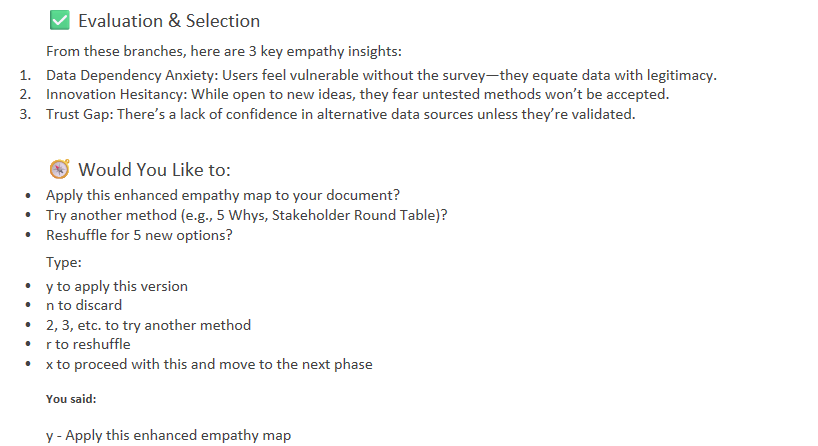The width and height of the screenshot is (818, 446).
Task: Click the "r to reshuffle" option
Action: (88, 344)
